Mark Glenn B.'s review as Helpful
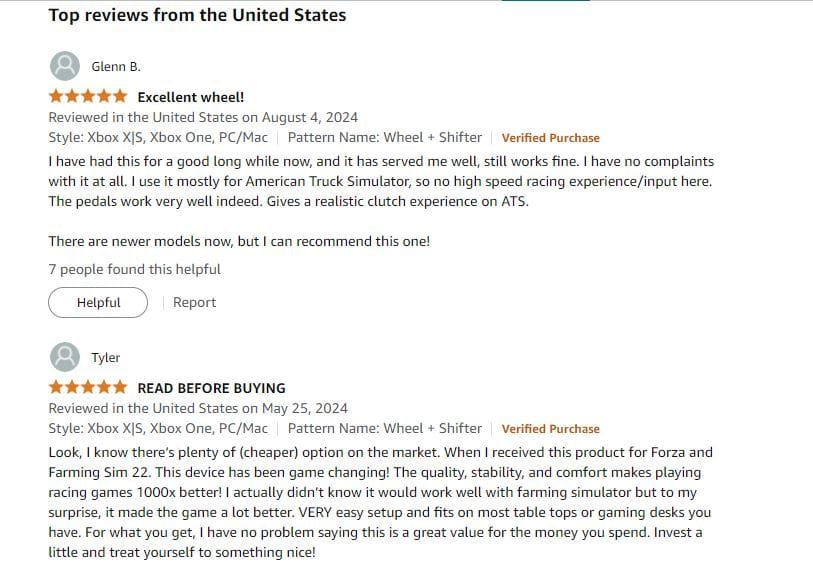 pyautogui.click(x=98, y=302)
